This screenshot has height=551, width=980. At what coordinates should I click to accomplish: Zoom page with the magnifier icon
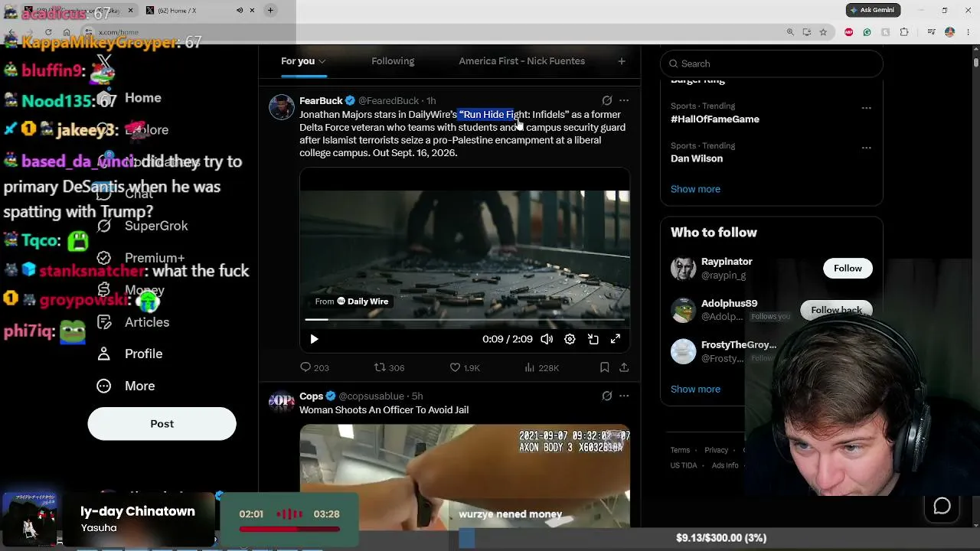pyautogui.click(x=790, y=32)
